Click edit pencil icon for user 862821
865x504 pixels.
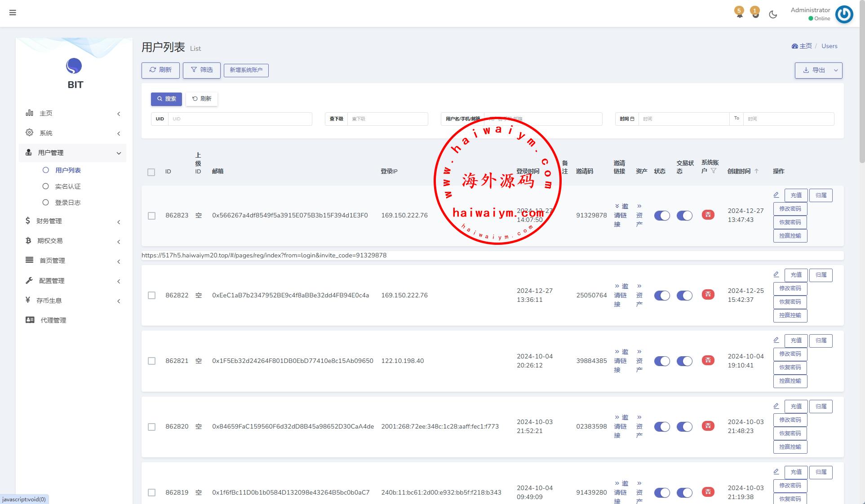tap(776, 340)
